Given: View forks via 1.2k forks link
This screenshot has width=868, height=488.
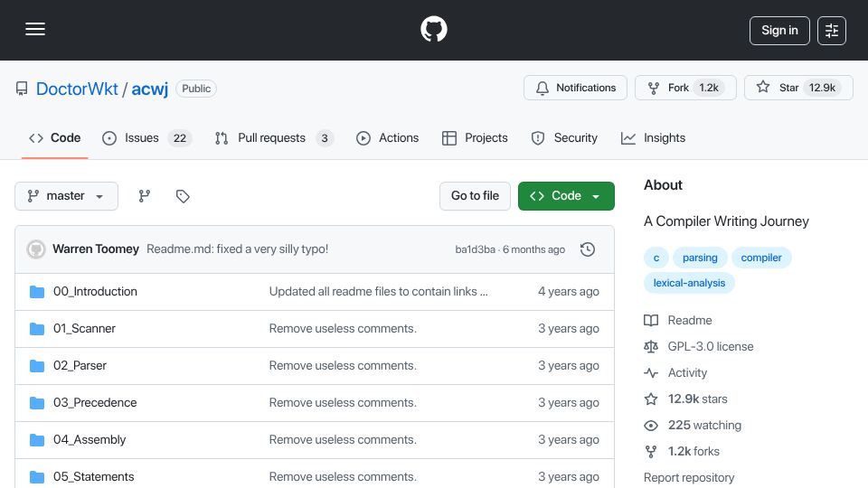Looking at the screenshot, I should tap(682, 452).
